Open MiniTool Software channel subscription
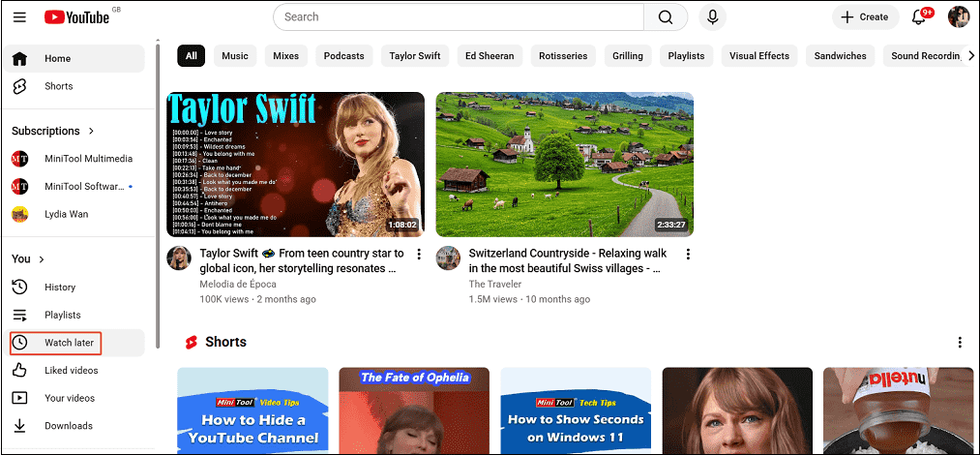This screenshot has height=455, width=980. tap(74, 186)
